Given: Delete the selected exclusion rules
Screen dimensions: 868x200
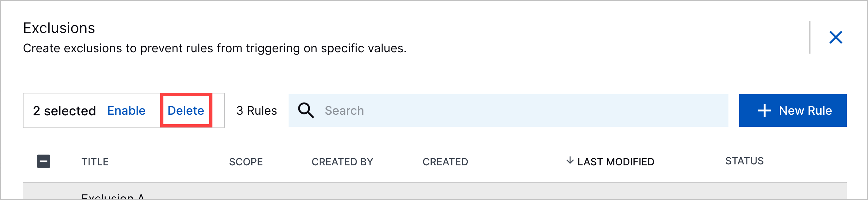Looking at the screenshot, I should pyautogui.click(x=186, y=110).
